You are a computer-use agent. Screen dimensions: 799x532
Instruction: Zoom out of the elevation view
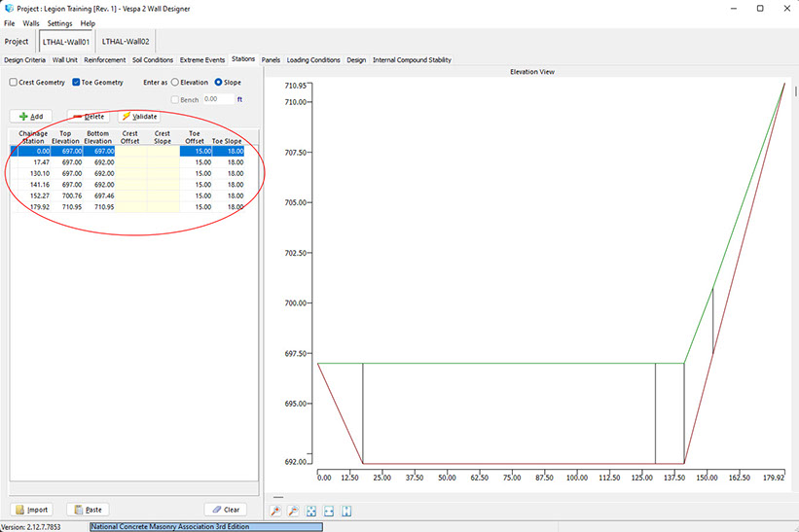pyautogui.click(x=294, y=511)
